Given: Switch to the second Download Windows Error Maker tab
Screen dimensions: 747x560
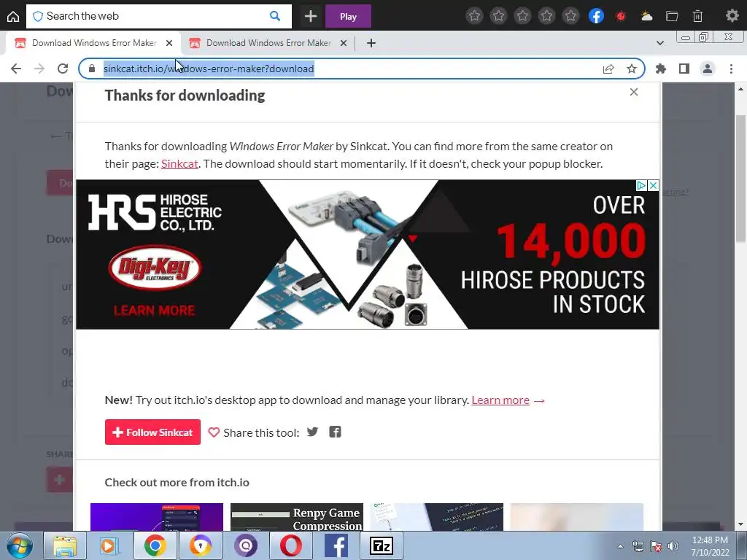Looking at the screenshot, I should [x=268, y=43].
